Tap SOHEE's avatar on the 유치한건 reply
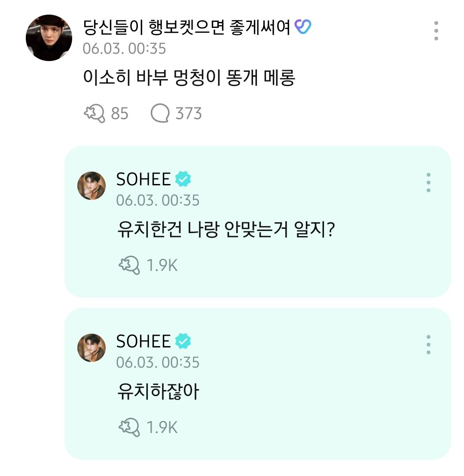The image size is (464, 476). 92,186
